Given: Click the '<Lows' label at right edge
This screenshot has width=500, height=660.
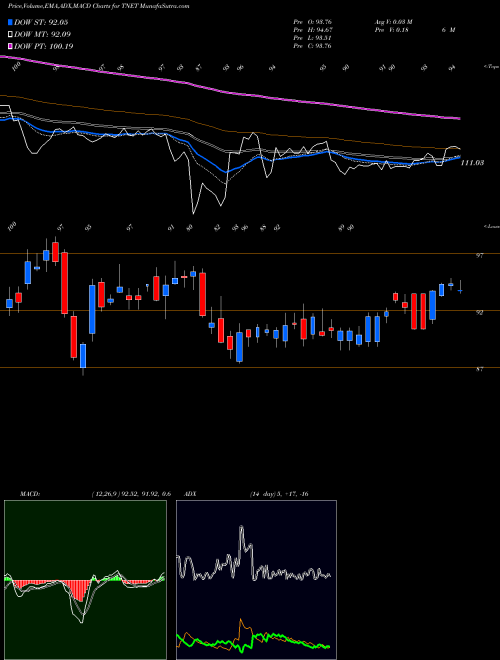Looking at the screenshot, I should pos(491,227).
